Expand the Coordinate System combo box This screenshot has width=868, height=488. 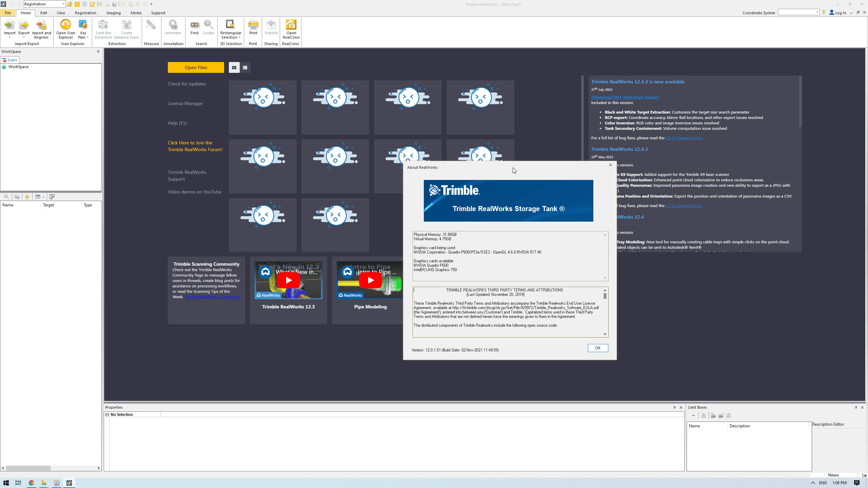(x=817, y=13)
